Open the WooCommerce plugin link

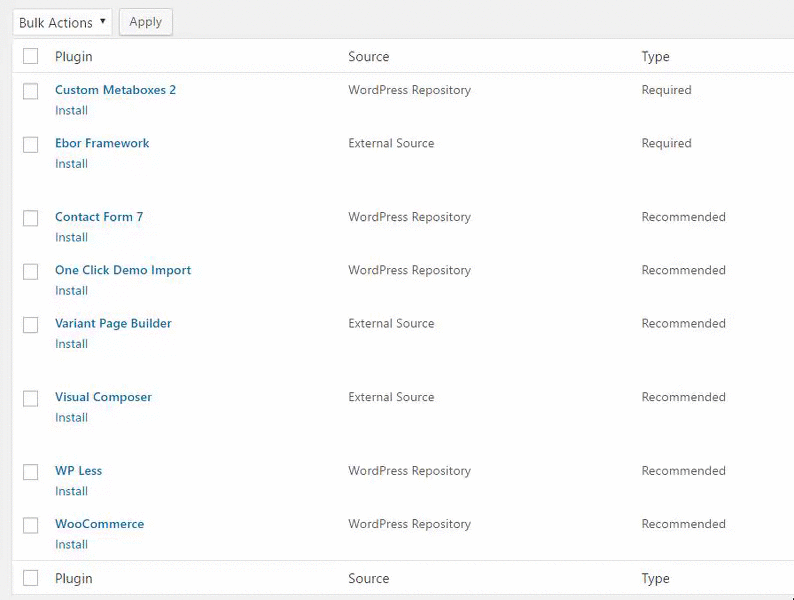pyautogui.click(x=100, y=524)
